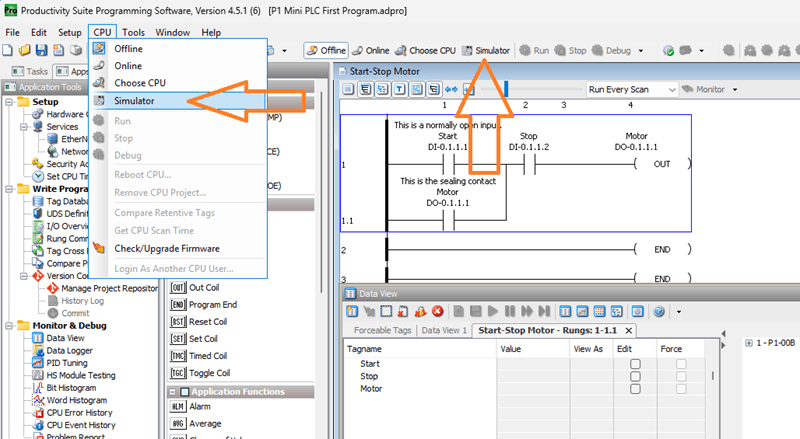Screen dimensions: 800x439
Task: Click the Stop contact on rung 1
Action: (529, 164)
